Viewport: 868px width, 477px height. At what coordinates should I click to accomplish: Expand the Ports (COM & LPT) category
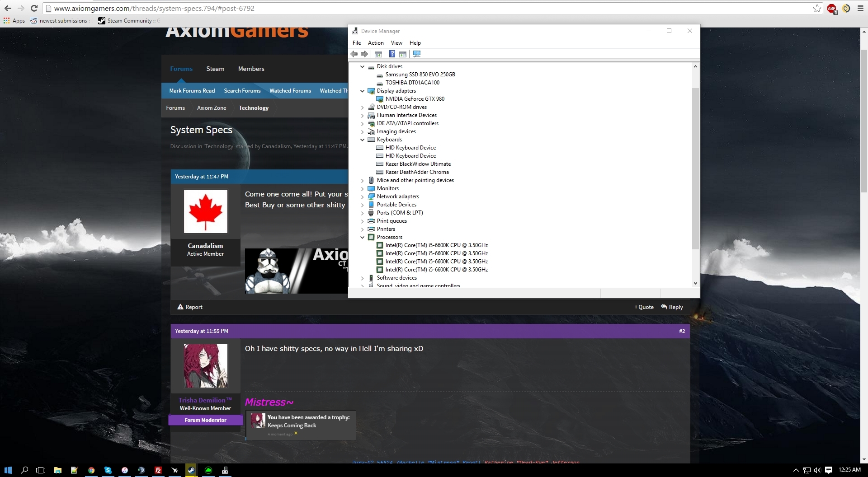tap(362, 213)
